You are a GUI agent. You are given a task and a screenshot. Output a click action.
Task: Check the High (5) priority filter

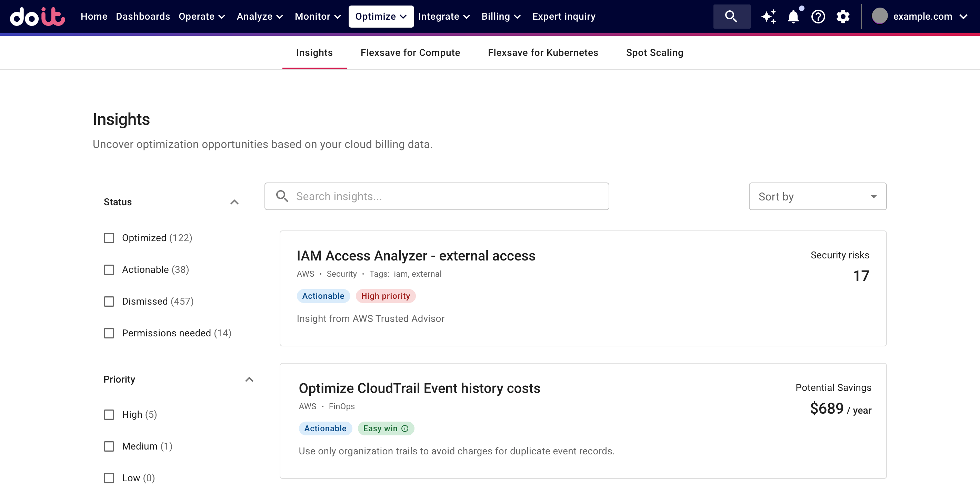(109, 415)
